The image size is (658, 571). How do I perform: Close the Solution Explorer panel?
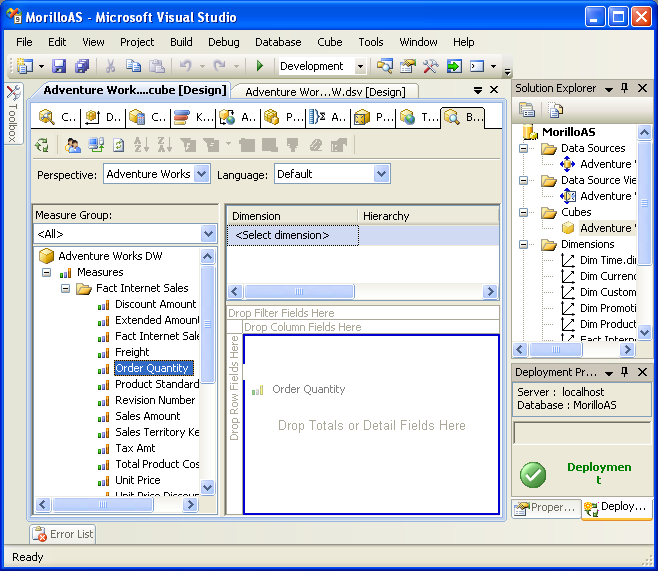(x=642, y=88)
